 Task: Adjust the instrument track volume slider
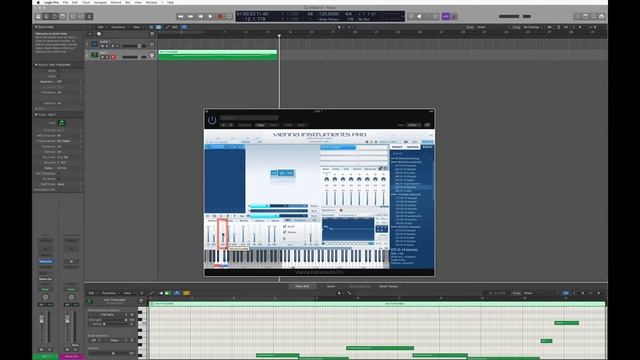[x=135, y=57]
